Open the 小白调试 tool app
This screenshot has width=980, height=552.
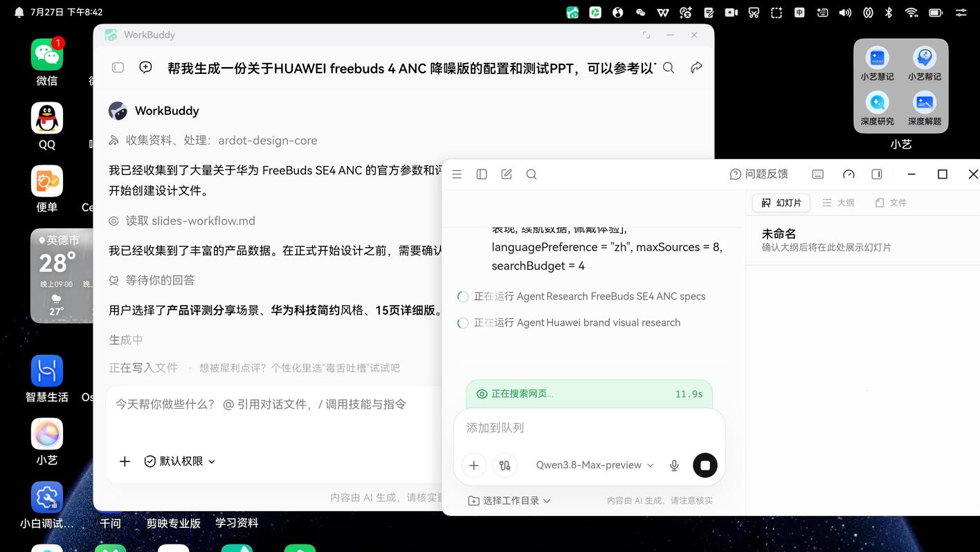[47, 505]
